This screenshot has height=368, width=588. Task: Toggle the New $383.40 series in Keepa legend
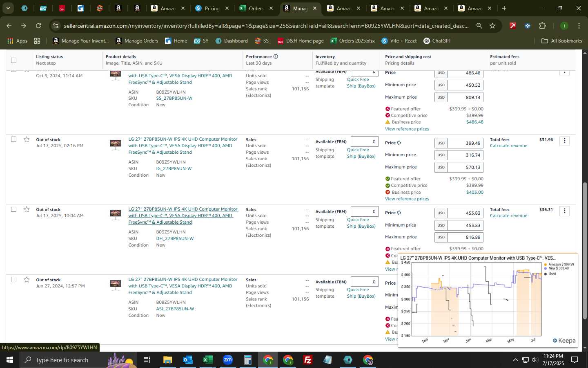coord(556,268)
